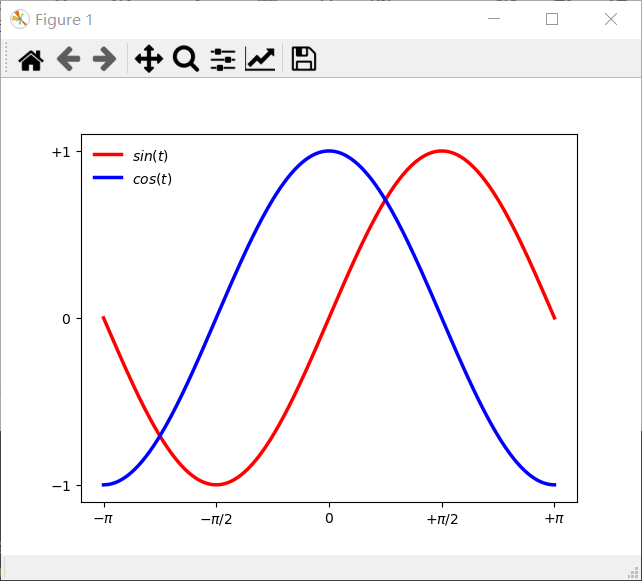Click the 0 y-axis tick label
642x581 pixels.
pos(66,319)
